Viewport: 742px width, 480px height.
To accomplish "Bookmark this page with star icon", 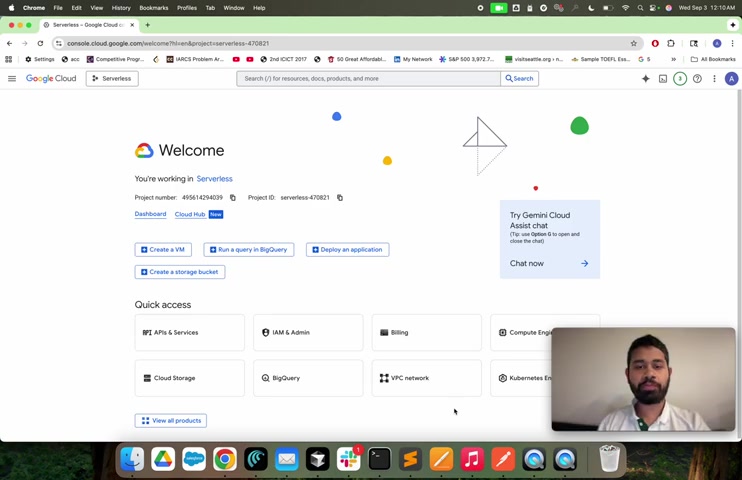I will pyautogui.click(x=634, y=44).
